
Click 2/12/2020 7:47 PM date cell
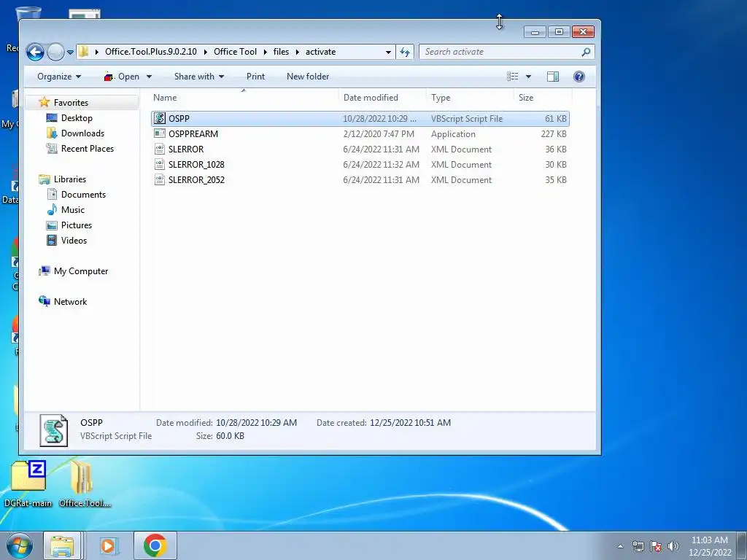(x=379, y=134)
